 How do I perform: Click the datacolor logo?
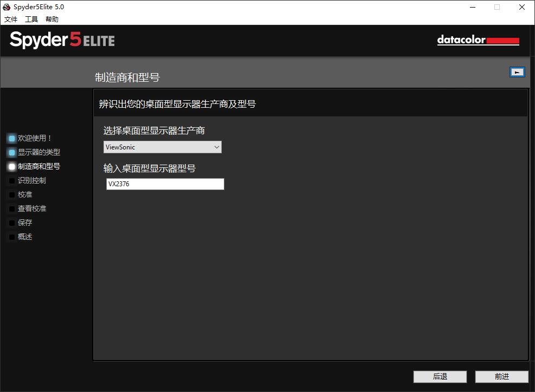coord(478,40)
